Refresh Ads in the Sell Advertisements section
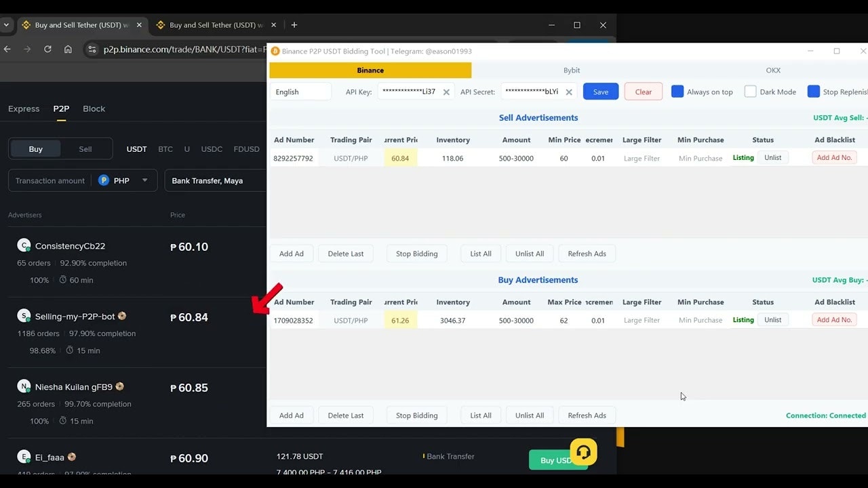868x488 pixels. (587, 253)
